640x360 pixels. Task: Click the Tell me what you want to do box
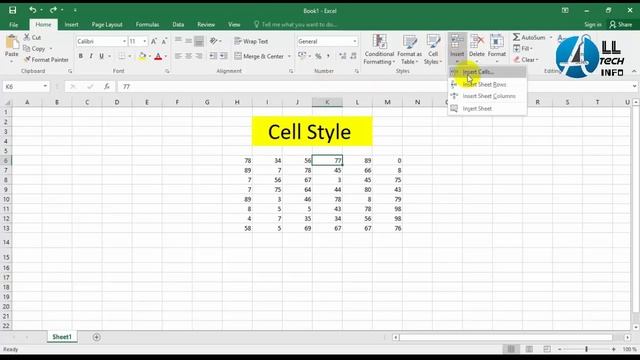click(x=296, y=24)
